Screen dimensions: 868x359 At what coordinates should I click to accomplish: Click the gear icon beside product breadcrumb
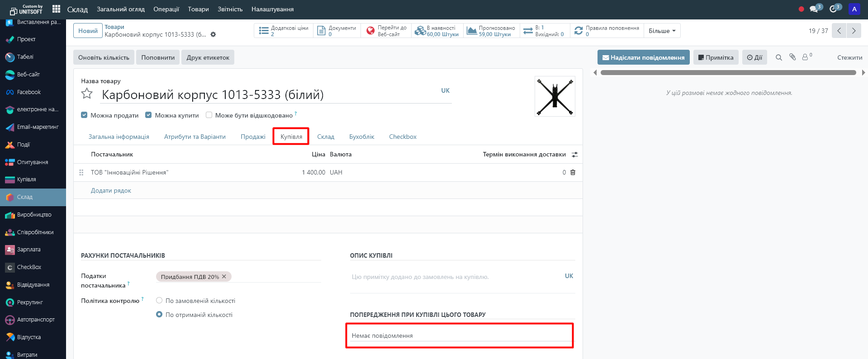(213, 34)
